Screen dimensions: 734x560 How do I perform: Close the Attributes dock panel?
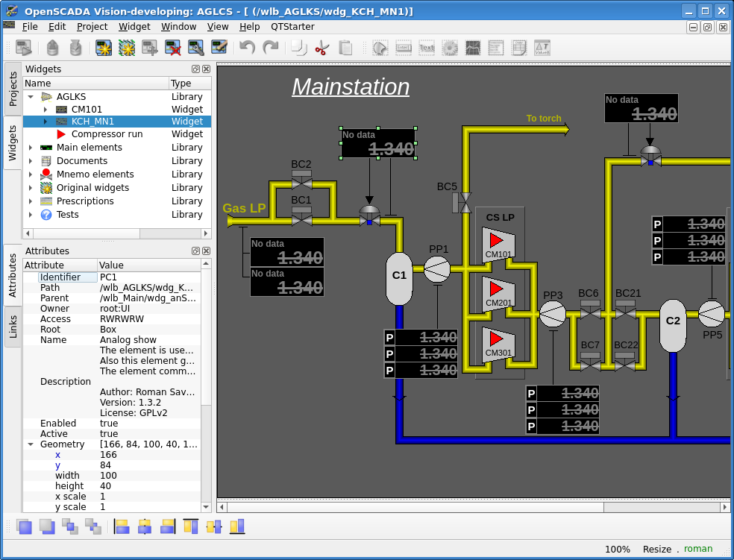[206, 251]
